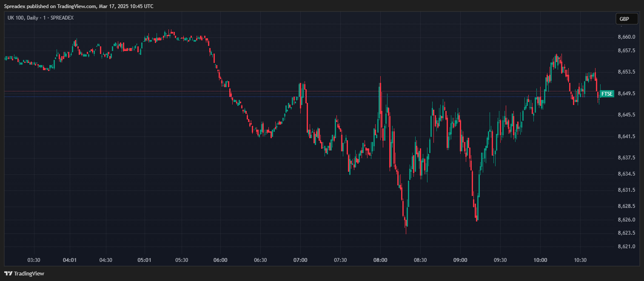Select the 8,653.5 price axis label
The height and width of the screenshot is (281, 644).
tap(627, 72)
